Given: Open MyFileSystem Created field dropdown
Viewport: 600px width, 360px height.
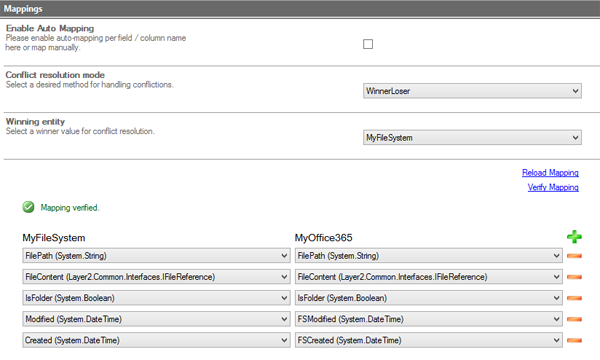Looking at the screenshot, I should click(156, 340).
